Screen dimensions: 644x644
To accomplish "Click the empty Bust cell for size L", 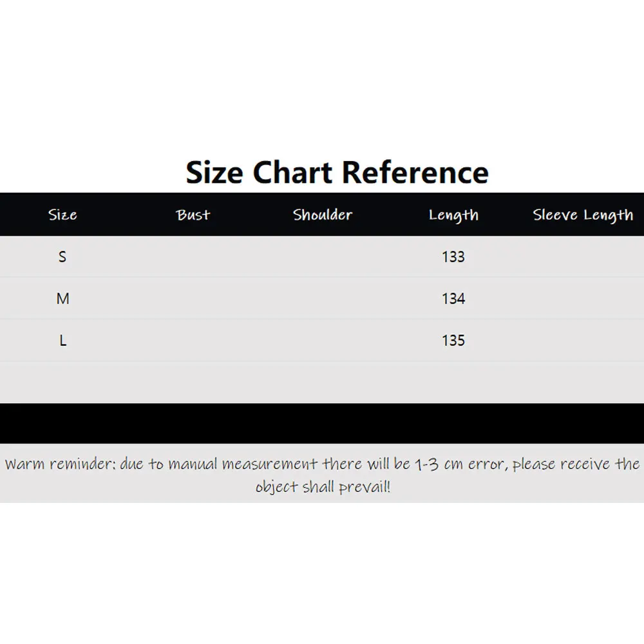I will [193, 341].
